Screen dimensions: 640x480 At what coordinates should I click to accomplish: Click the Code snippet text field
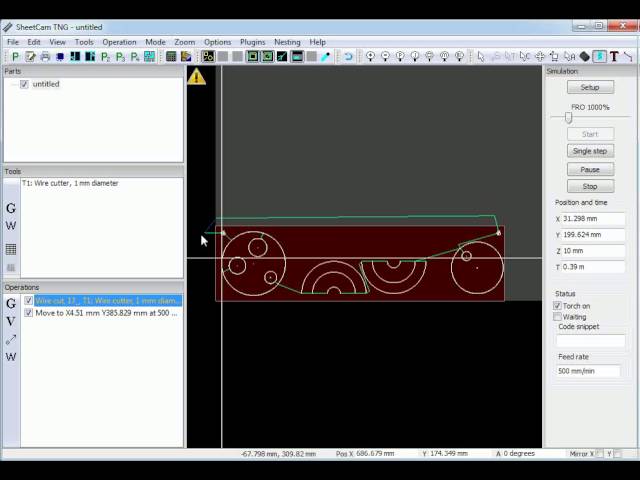(x=591, y=341)
